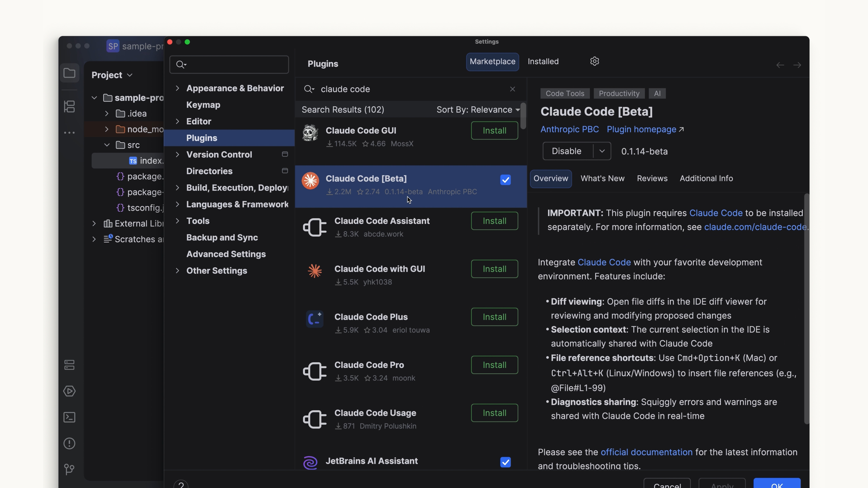Screen dimensions: 868x488
Task: Open the Plugin homepage link
Action: pos(642,129)
